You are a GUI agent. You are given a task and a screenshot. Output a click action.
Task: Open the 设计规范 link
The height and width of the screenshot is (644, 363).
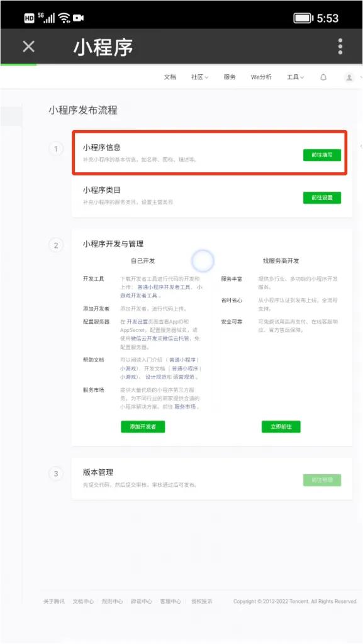[x=156, y=377]
